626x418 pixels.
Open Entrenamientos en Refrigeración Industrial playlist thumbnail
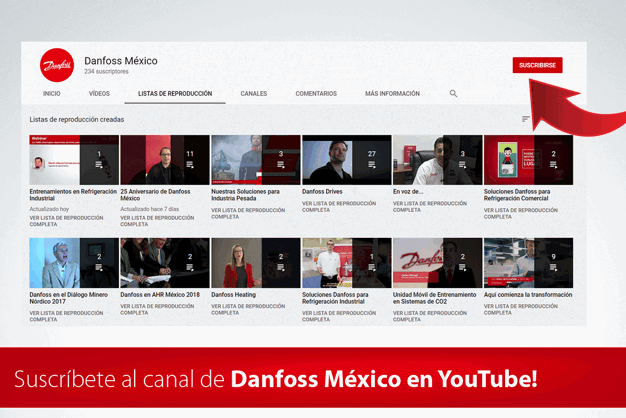74,160
